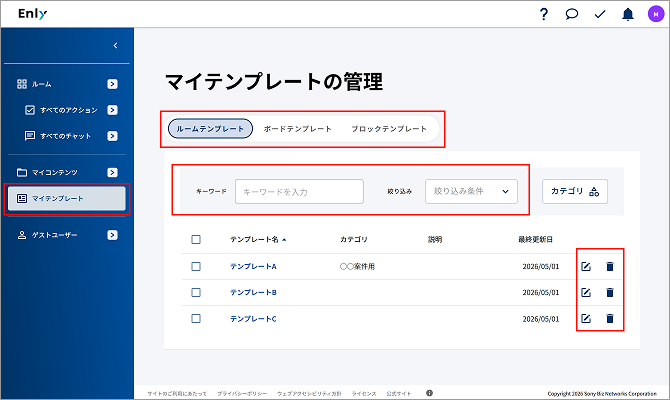Edit テンプレートC with the pencil icon
This screenshot has width=670, height=400.
coord(586,319)
